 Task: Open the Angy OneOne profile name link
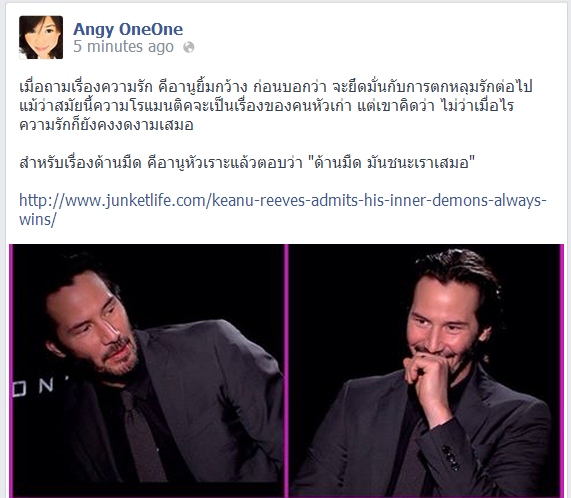point(128,29)
